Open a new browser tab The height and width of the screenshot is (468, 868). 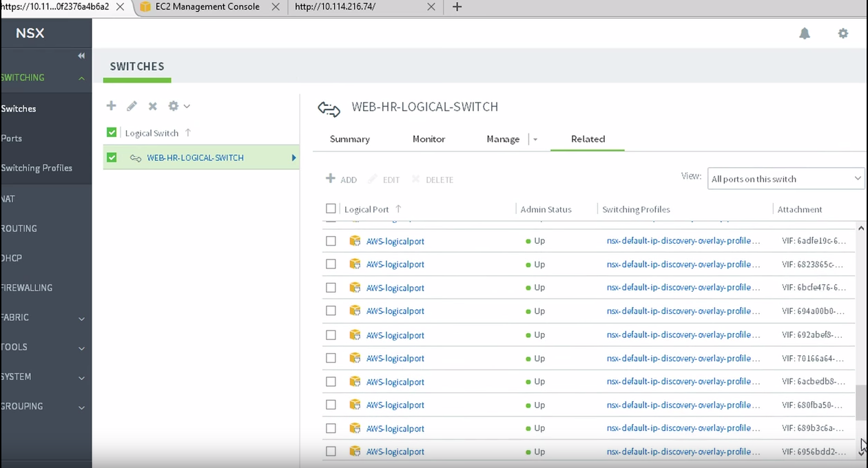457,7
